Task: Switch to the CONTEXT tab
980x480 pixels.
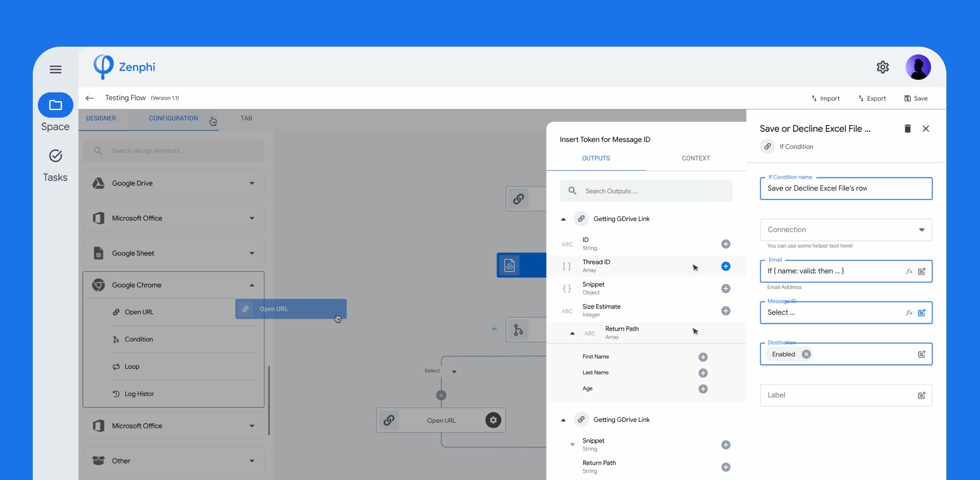Action: click(x=696, y=158)
